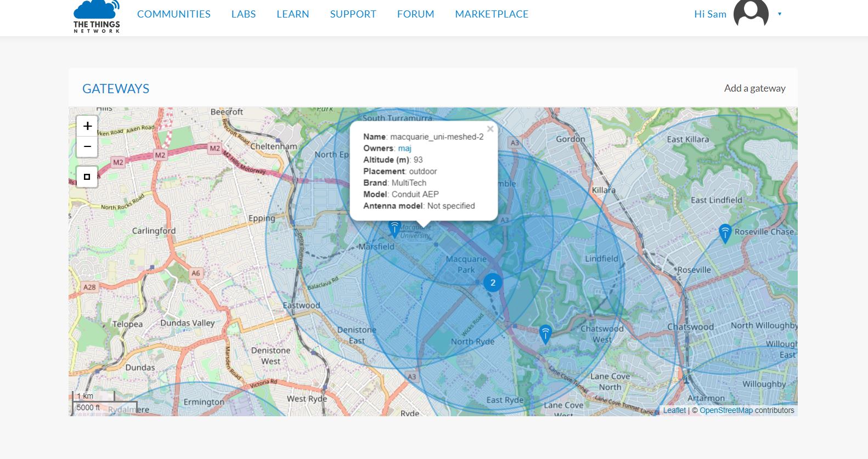Select the Roseville Chase gateway marker
868x459 pixels.
coord(725,234)
